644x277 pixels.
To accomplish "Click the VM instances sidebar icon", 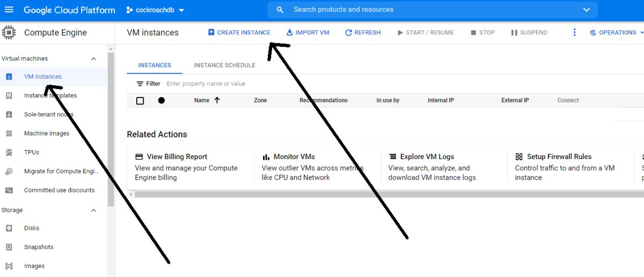I will 9,77.
